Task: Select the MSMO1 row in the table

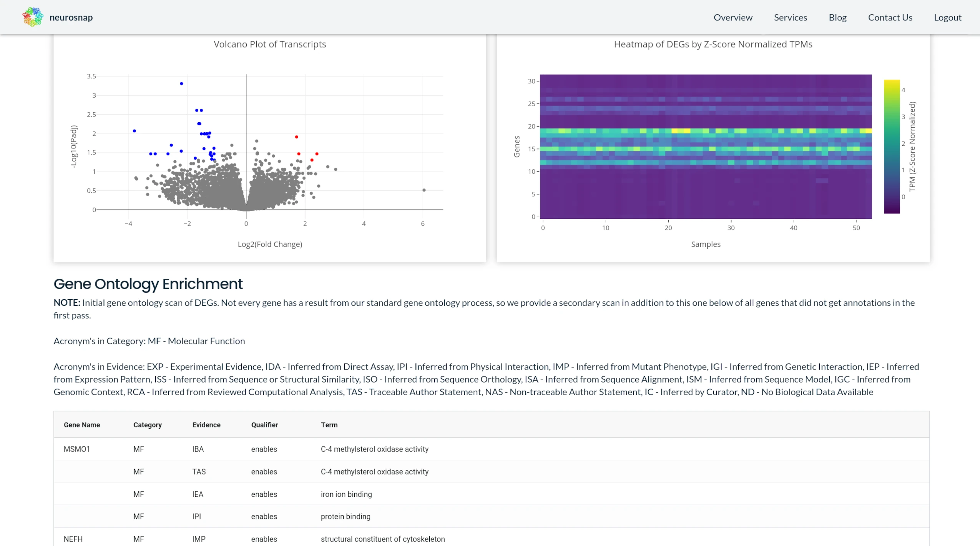Action: point(76,449)
